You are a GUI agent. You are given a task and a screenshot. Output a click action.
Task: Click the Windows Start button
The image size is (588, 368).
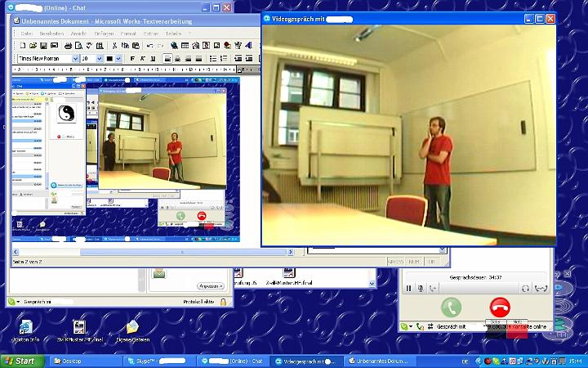[22, 361]
